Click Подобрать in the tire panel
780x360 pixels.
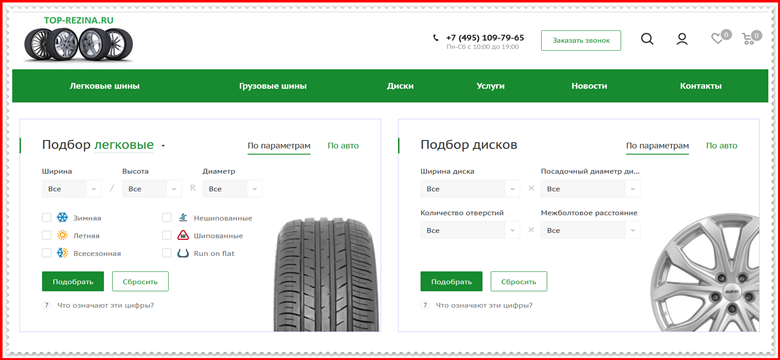coord(73,281)
